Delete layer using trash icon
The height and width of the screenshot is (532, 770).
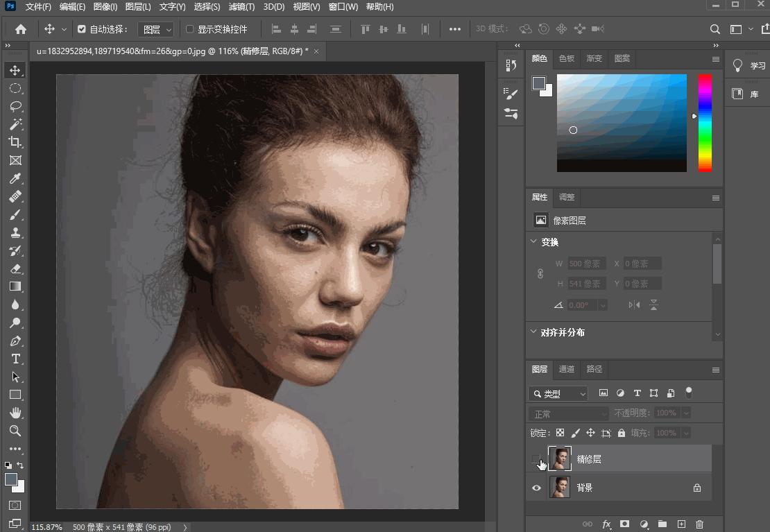point(699,524)
